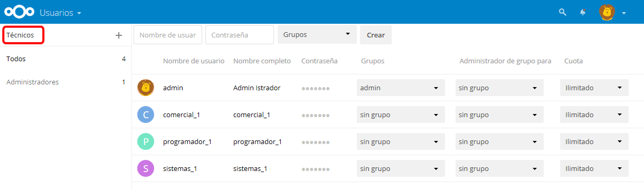Open the notifications bell icon
The image size is (644, 190).
tap(583, 12)
